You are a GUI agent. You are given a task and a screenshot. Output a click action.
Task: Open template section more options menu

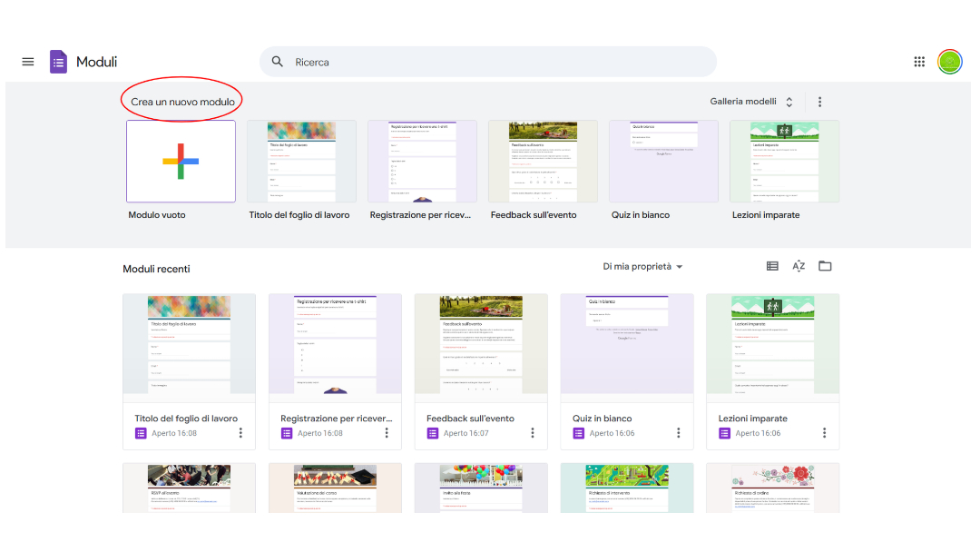[x=820, y=102]
